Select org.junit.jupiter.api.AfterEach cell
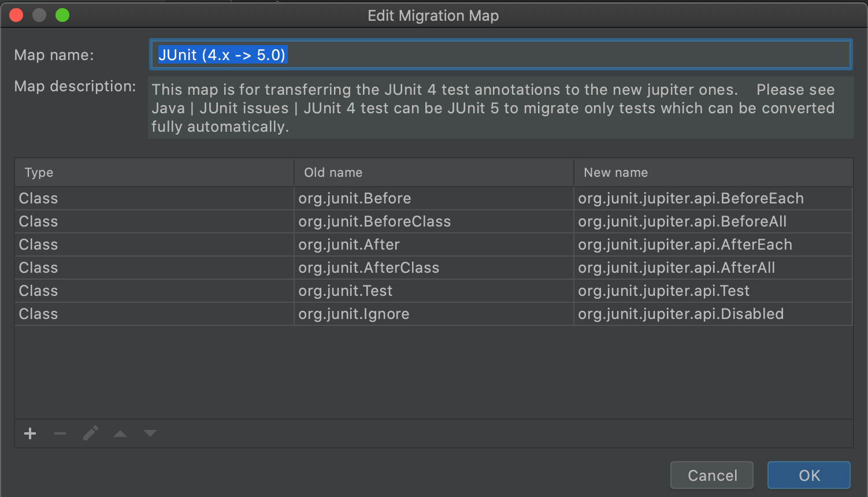This screenshot has height=497, width=868. pyautogui.click(x=713, y=244)
